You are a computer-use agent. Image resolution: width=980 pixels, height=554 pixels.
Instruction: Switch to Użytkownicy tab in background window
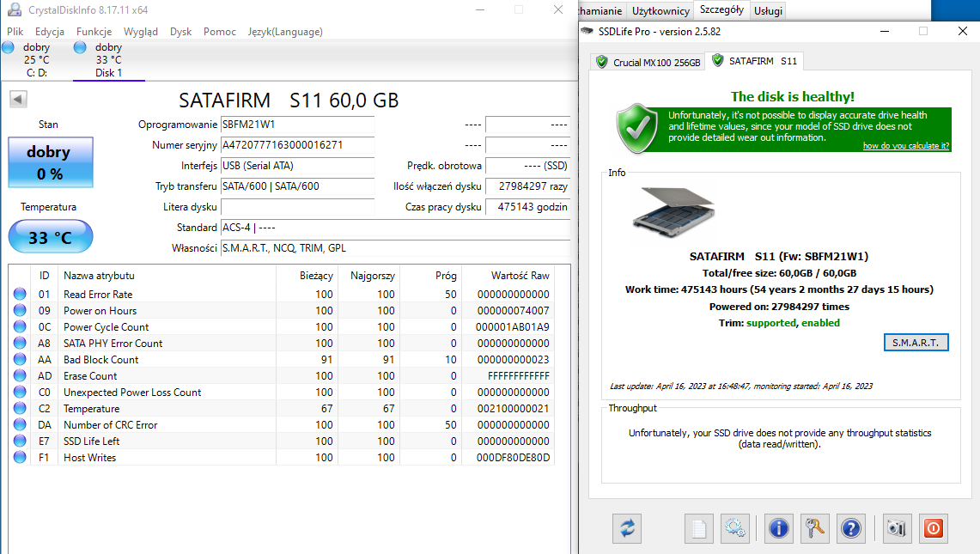[660, 10]
